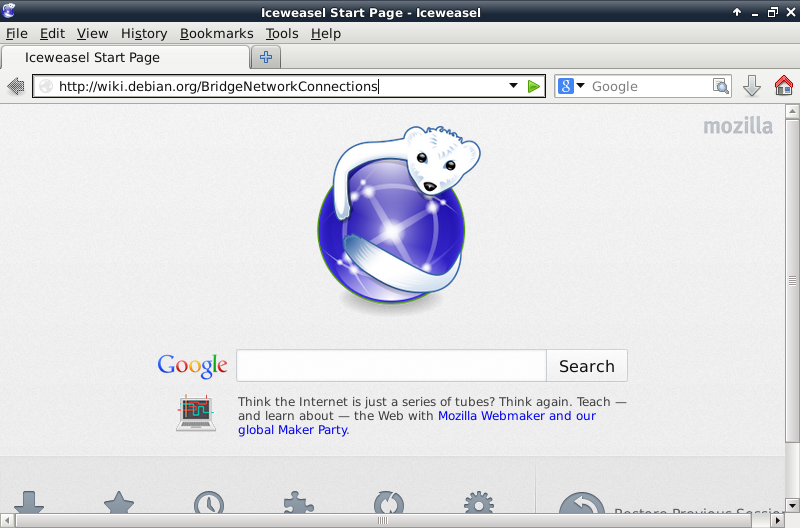Image resolution: width=800 pixels, height=528 pixels.
Task: Expand the URL bar history dropdown arrow
Action: point(513,86)
